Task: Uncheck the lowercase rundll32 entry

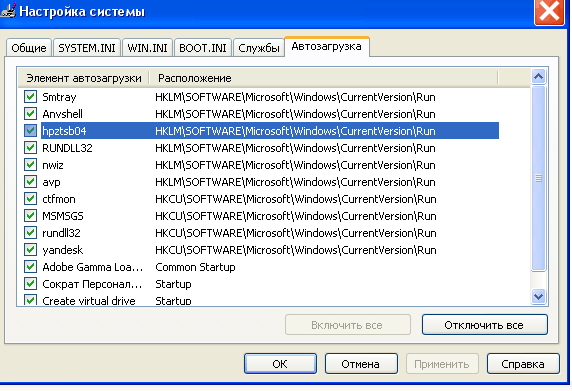Action: coord(31,233)
